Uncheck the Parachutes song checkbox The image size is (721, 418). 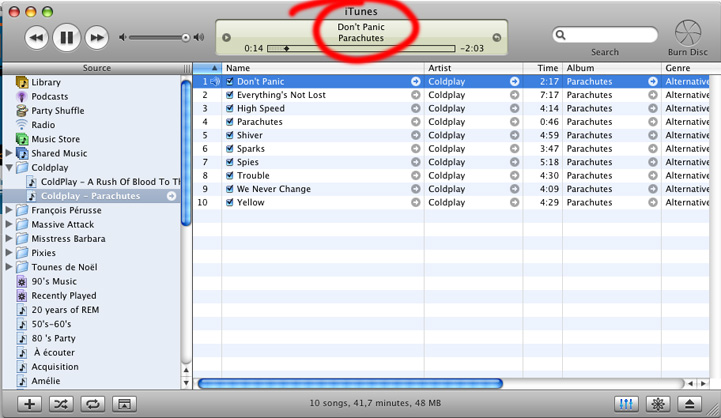pos(229,122)
